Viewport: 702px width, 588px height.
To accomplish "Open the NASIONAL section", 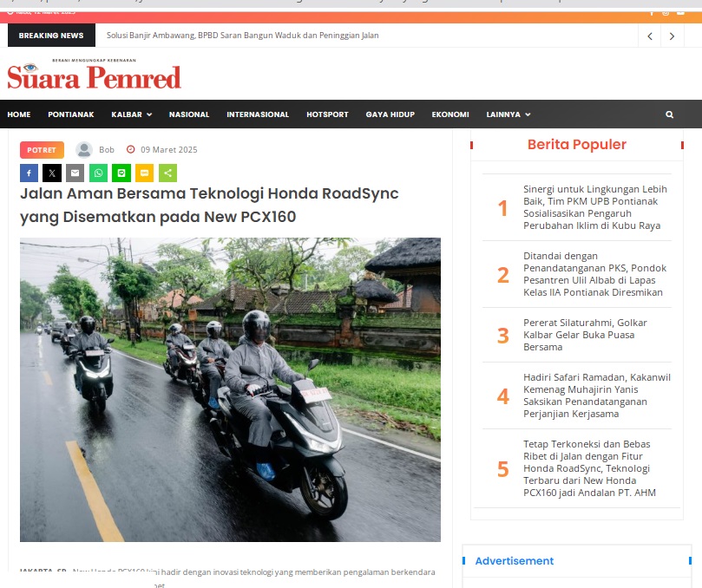I will (189, 114).
